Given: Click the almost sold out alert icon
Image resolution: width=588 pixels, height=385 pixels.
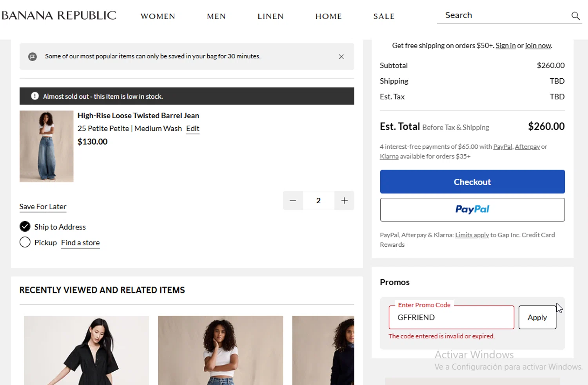Looking at the screenshot, I should click(35, 96).
